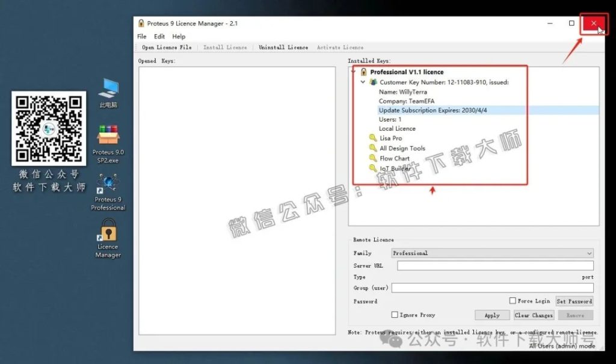Click the All Design Tools key icon
This screenshot has width=616, height=364.
point(373,149)
